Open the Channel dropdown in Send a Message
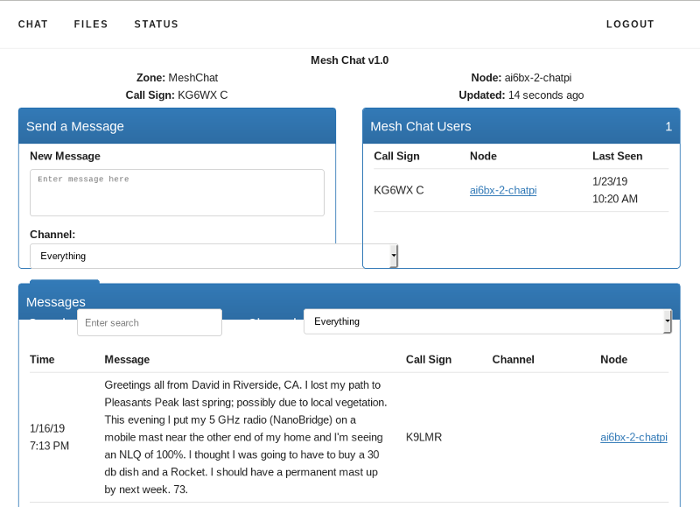Screen dimensions: 700x507 click(214, 256)
